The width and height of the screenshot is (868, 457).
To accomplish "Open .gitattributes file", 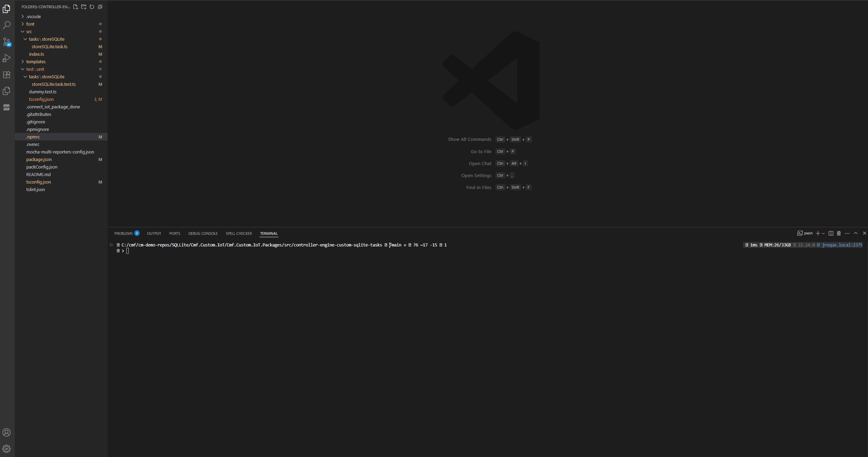I will (x=61, y=114).
